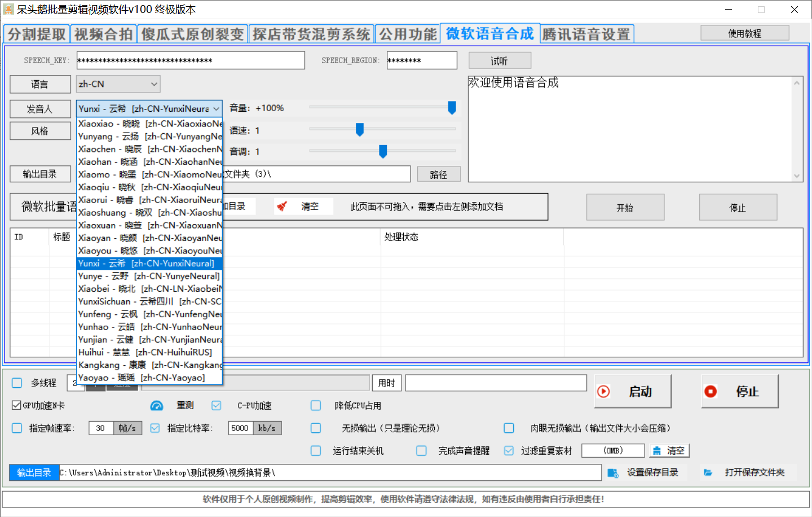Screen dimensions: 812x517
Task: Enable the 指定帧速率 checkbox
Action: pyautogui.click(x=17, y=428)
